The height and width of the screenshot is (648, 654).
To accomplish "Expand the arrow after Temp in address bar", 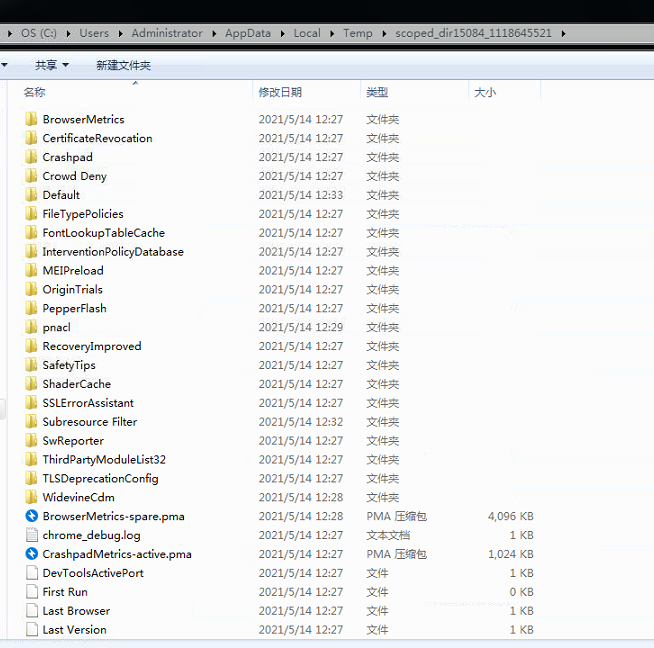I will click(x=384, y=33).
